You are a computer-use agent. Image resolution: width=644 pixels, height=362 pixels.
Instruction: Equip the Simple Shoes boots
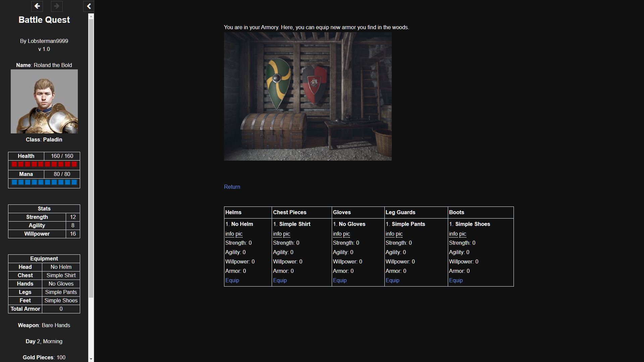coord(455,280)
